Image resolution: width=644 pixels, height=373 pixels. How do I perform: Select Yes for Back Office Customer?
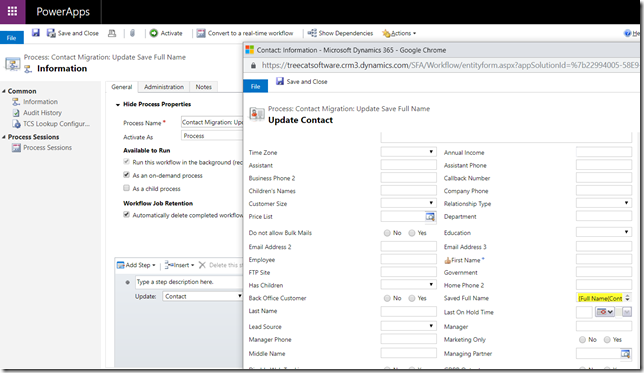click(412, 298)
